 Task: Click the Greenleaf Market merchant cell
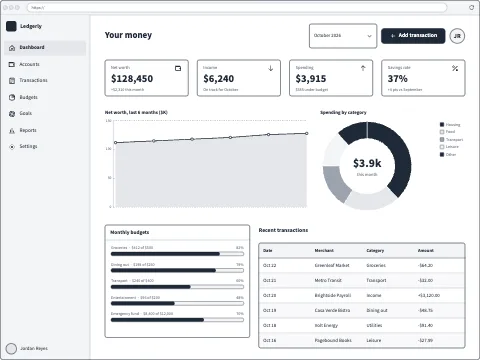(332, 265)
